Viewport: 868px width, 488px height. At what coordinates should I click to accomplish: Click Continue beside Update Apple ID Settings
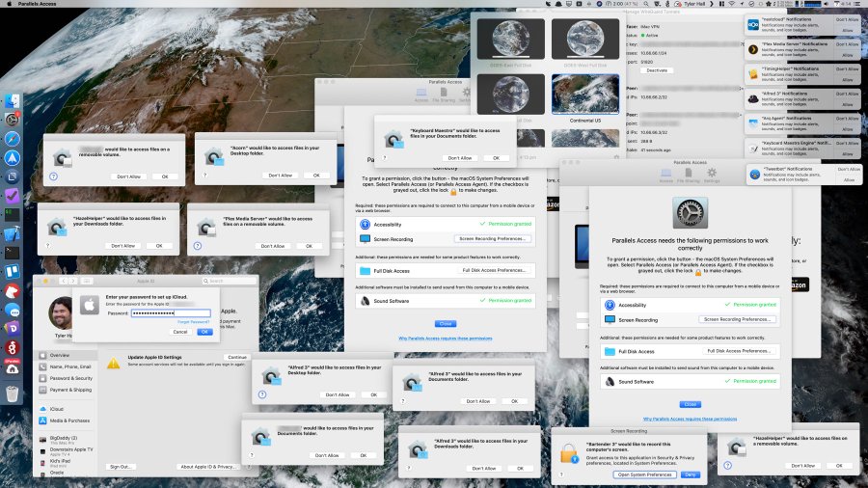(237, 358)
